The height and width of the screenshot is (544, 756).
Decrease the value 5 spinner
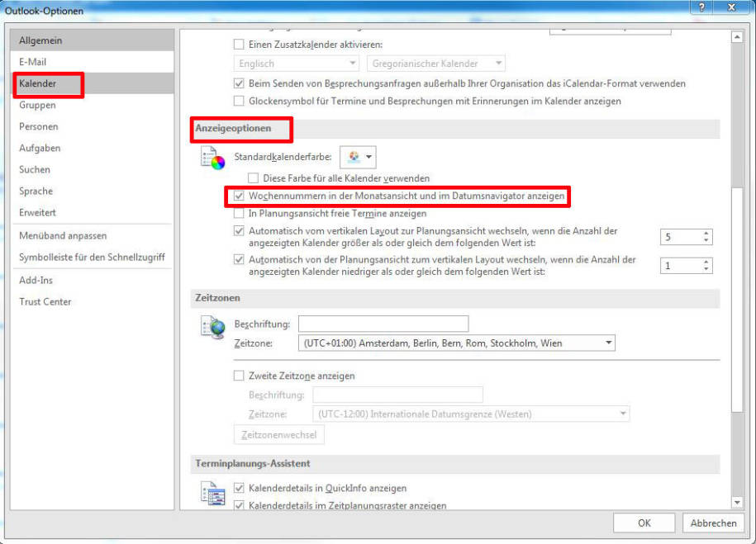pyautogui.click(x=706, y=240)
